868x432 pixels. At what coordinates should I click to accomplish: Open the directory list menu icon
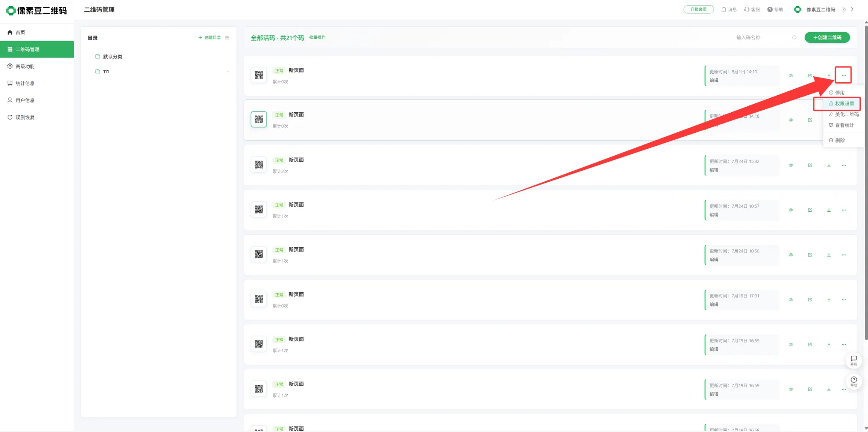point(227,38)
